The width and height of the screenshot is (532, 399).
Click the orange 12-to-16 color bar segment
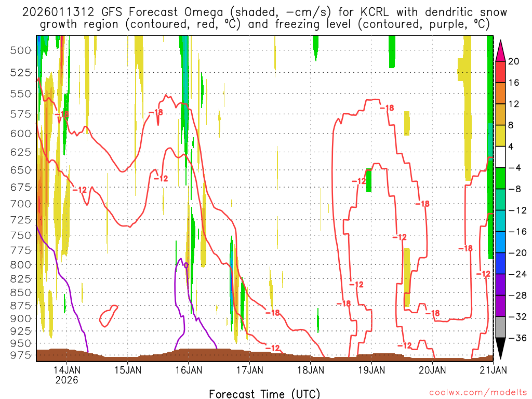(x=500, y=94)
